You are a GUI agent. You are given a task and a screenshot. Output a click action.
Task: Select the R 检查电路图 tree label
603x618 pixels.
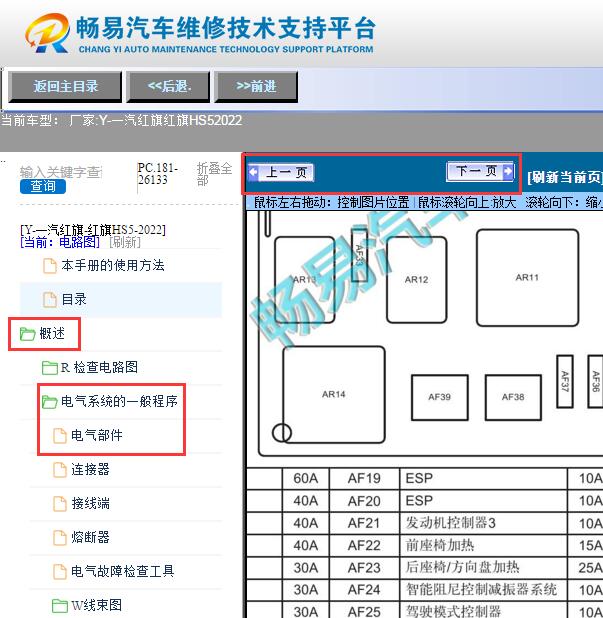(x=99, y=367)
